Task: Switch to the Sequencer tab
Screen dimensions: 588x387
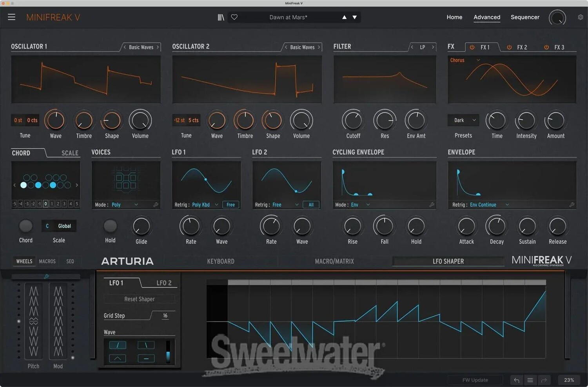Action: click(x=525, y=17)
